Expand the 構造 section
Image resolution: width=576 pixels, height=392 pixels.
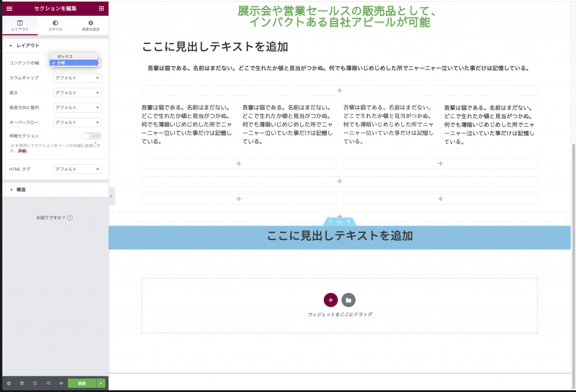20,190
